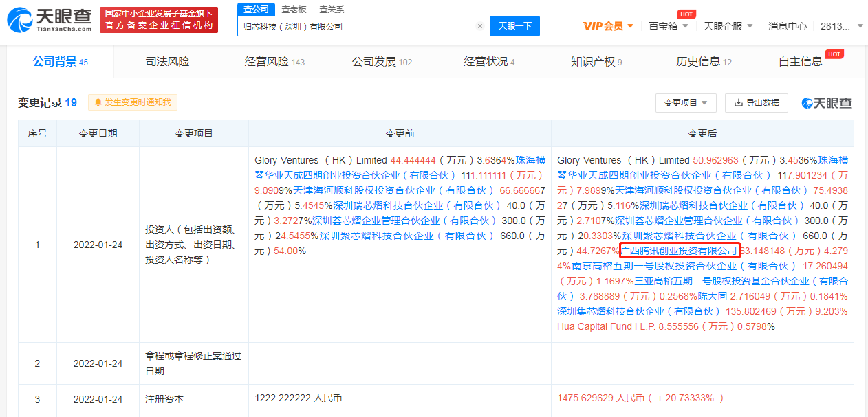Screen dimensions: 868x417
Task: Click the 天眼一下 search button
Action: [x=514, y=26]
